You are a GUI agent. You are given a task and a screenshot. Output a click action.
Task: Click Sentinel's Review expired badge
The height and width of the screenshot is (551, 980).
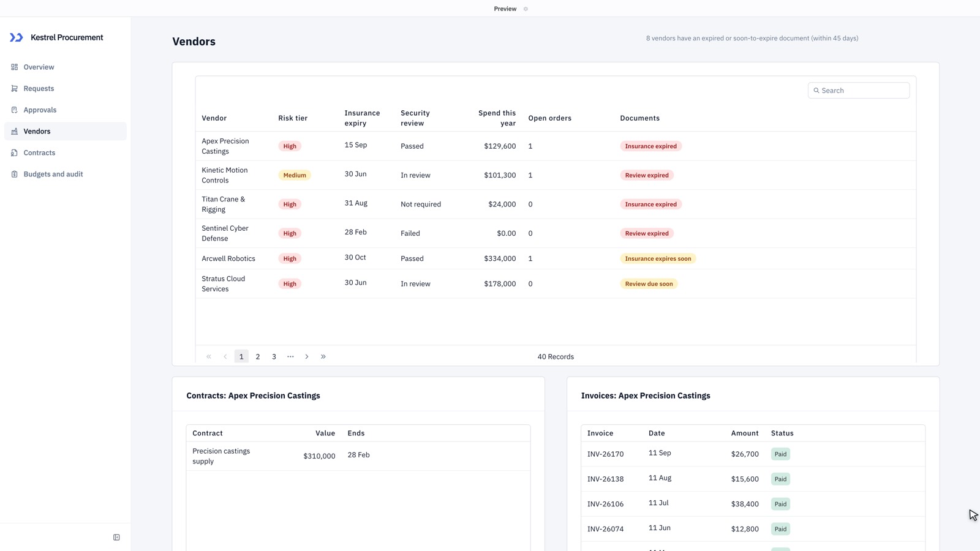click(647, 233)
